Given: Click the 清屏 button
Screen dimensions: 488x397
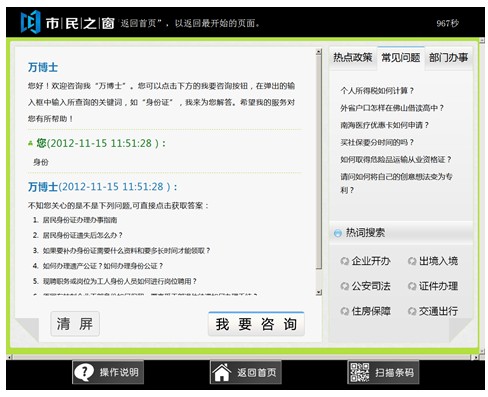Looking at the screenshot, I should click(x=75, y=324).
